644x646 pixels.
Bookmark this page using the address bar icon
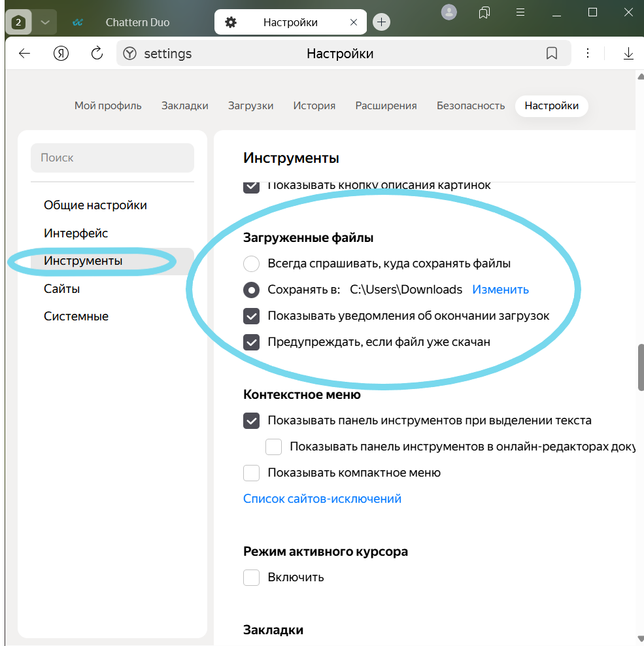tap(551, 54)
